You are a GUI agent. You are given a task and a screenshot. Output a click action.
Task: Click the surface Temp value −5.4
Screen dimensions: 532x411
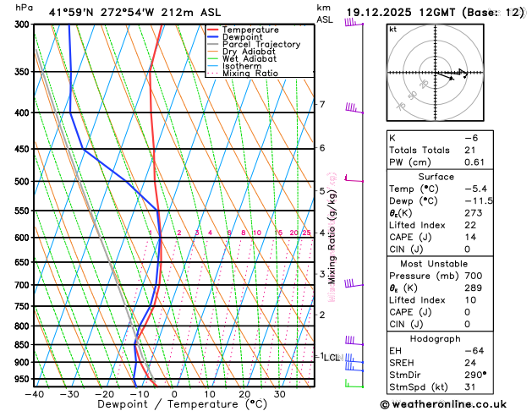(475, 189)
